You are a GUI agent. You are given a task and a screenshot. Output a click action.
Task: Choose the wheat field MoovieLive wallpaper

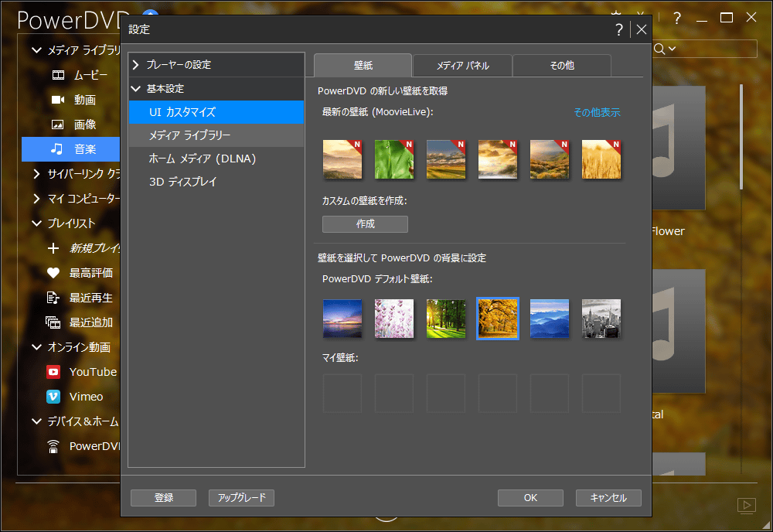point(601,159)
